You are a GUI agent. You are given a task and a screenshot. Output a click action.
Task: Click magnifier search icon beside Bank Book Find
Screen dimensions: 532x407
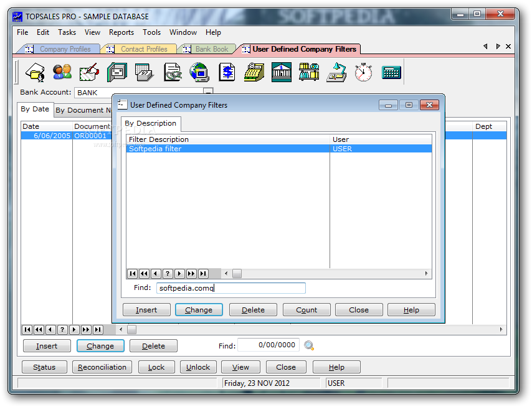tap(309, 345)
